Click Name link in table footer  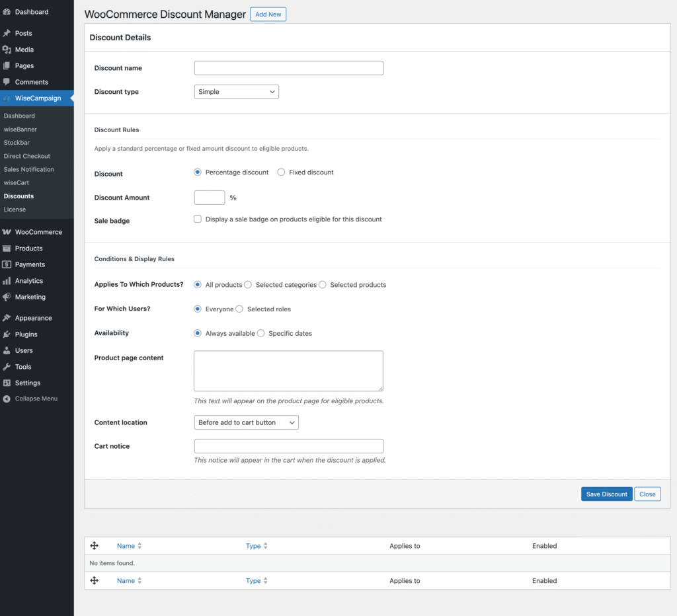coord(126,580)
